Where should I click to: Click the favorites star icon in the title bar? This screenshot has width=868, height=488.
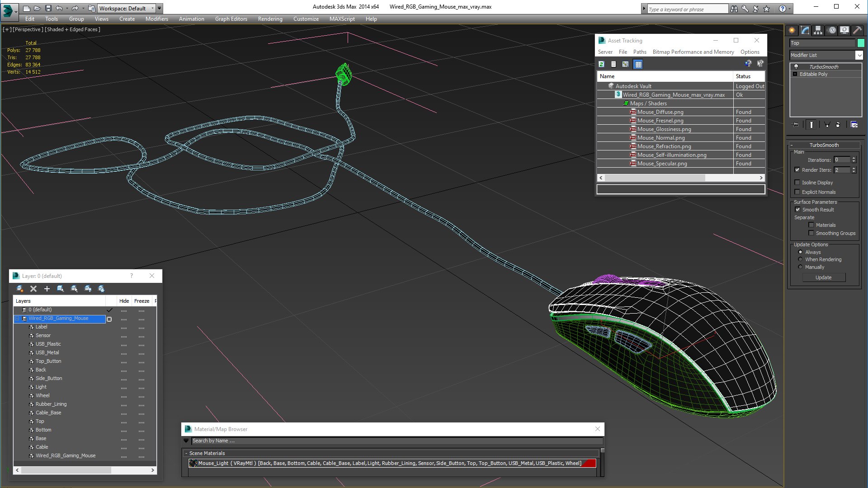766,9
